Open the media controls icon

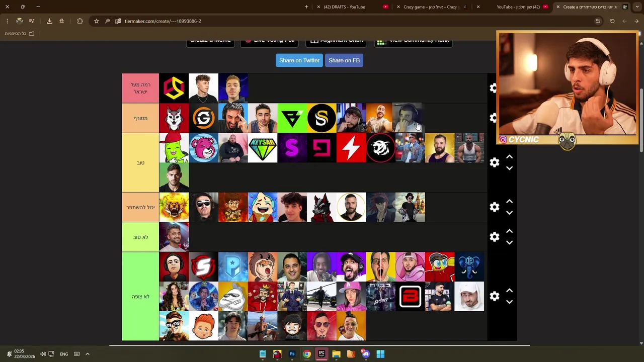coord(31,21)
